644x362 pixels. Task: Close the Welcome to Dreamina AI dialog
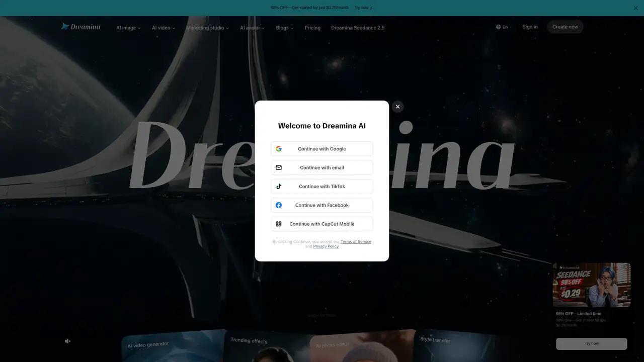[x=397, y=107]
